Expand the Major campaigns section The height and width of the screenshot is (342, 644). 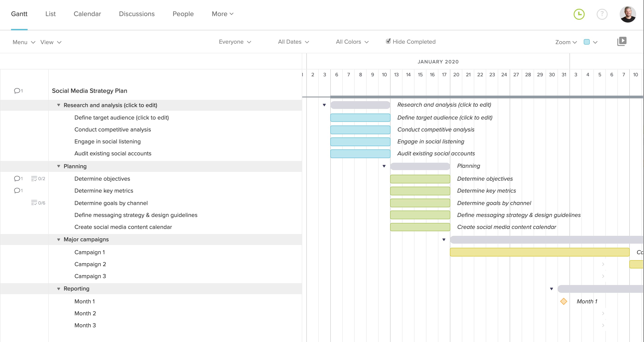pyautogui.click(x=58, y=239)
